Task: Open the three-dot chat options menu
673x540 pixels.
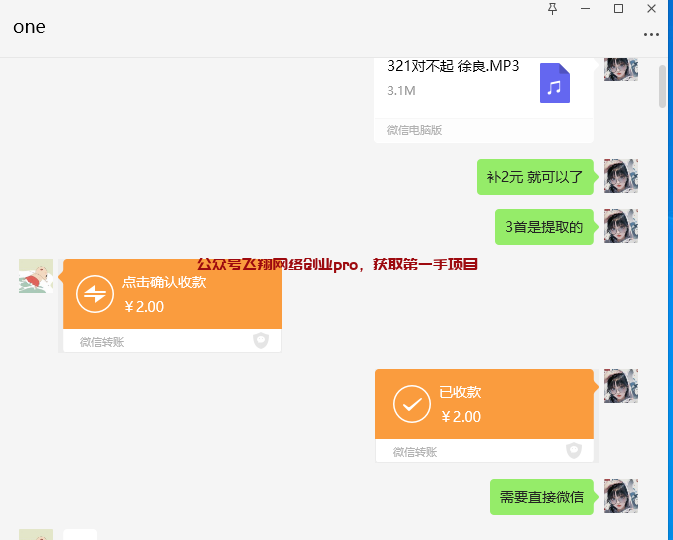Action: click(651, 34)
